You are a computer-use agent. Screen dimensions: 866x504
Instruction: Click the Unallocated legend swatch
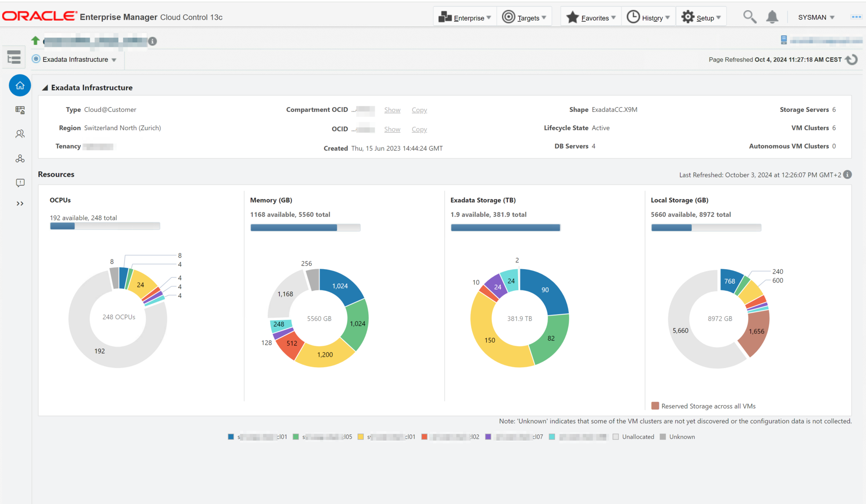tap(616, 437)
